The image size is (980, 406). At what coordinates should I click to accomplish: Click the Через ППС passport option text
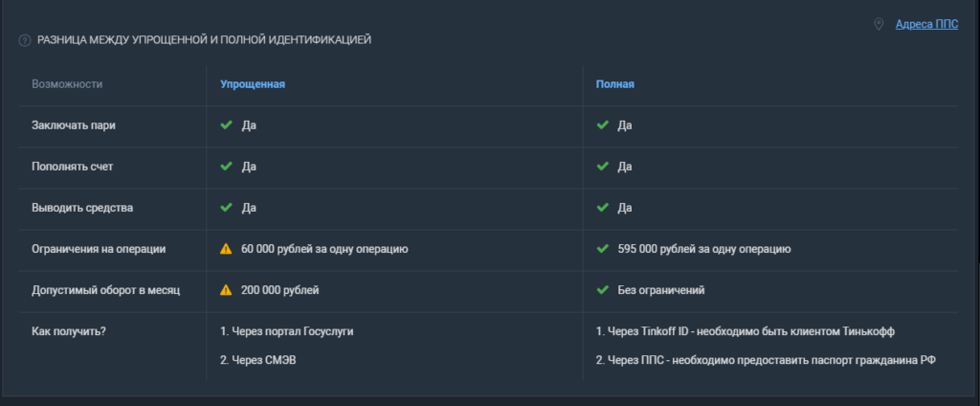[x=766, y=360]
